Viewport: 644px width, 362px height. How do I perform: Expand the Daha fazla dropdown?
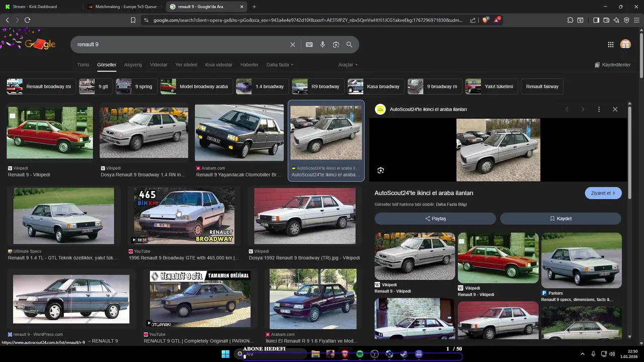tap(280, 65)
